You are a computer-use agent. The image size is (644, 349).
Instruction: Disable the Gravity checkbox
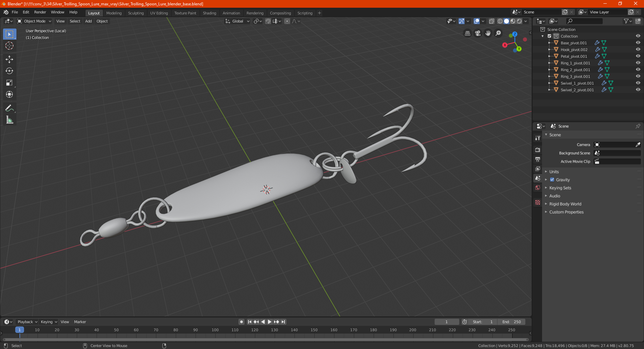click(552, 180)
